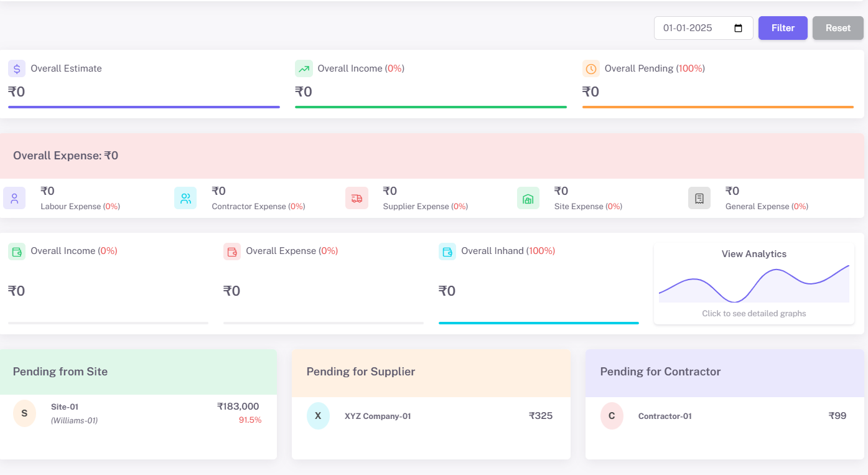Image resolution: width=868 pixels, height=475 pixels.
Task: Click the Site Expense building icon
Action: pos(528,198)
